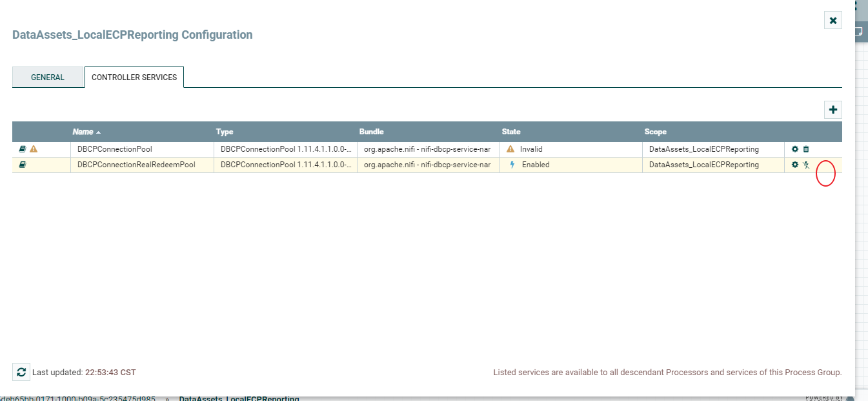Click the Bundle column header
The height and width of the screenshot is (401, 868).
click(x=372, y=131)
